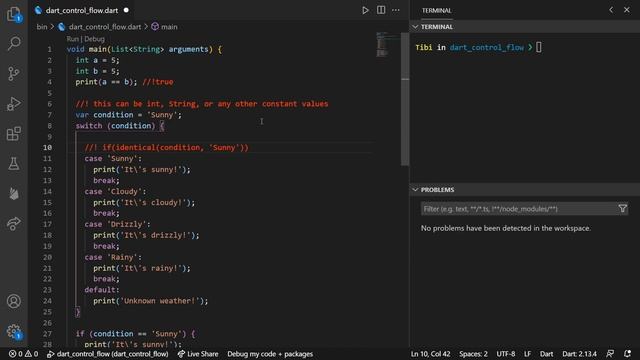Viewport: 640px width, 360px height.
Task: Click line number 10 in gutter
Action: pos(48,148)
